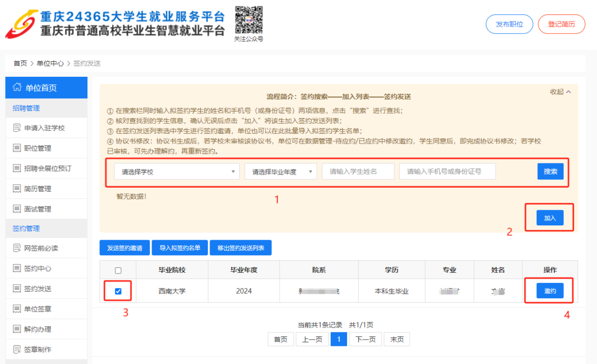Viewport: 597px width, 364px height.
Task: Uncheck the 西南大学 student row checkbox
Action: (118, 291)
